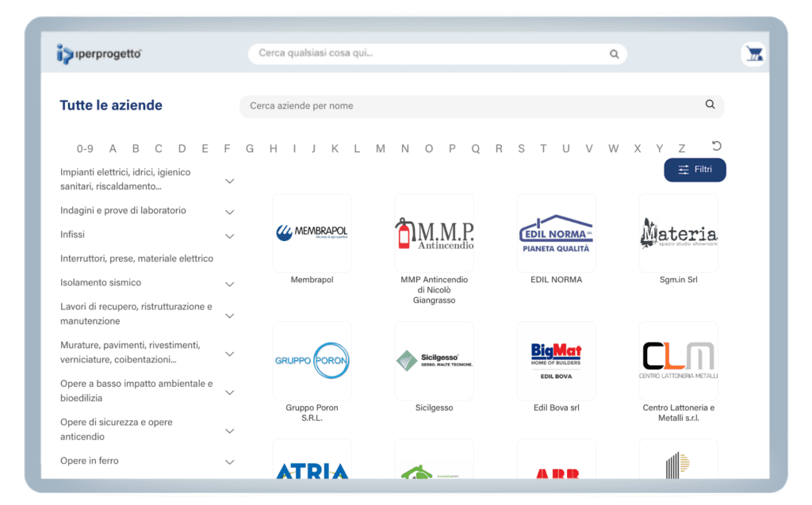Select 'Interruttori, prese, materiale elettrico' category
The height and width of the screenshot is (505, 812).
pos(136,258)
